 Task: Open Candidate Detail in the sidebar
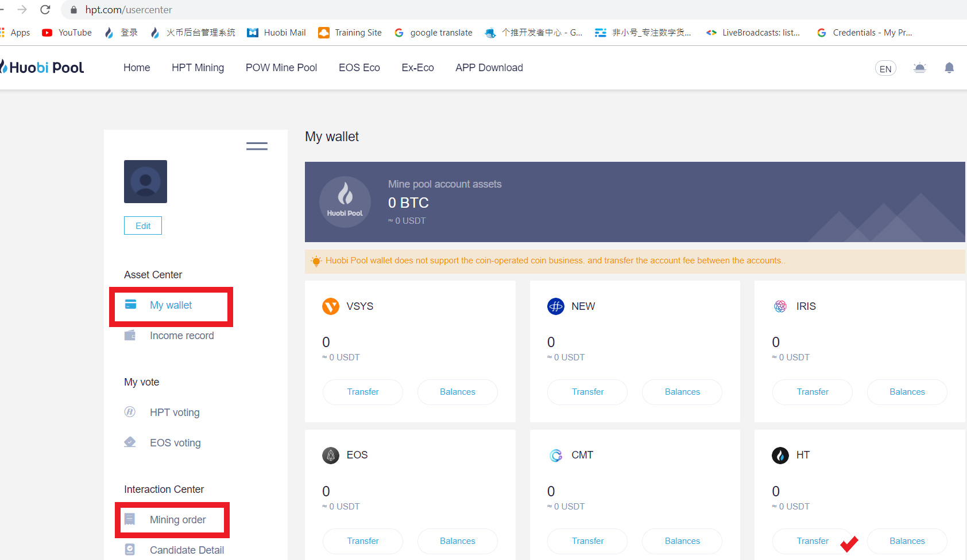pyautogui.click(x=187, y=550)
